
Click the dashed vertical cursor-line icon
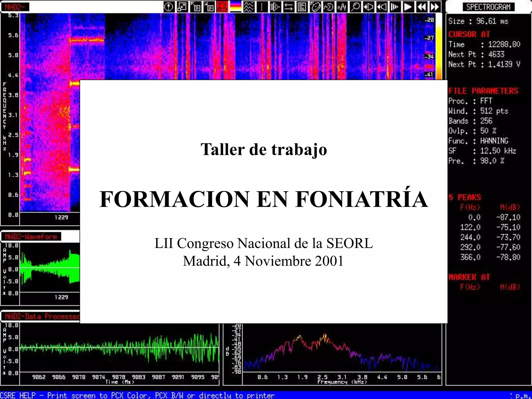pos(262,7)
